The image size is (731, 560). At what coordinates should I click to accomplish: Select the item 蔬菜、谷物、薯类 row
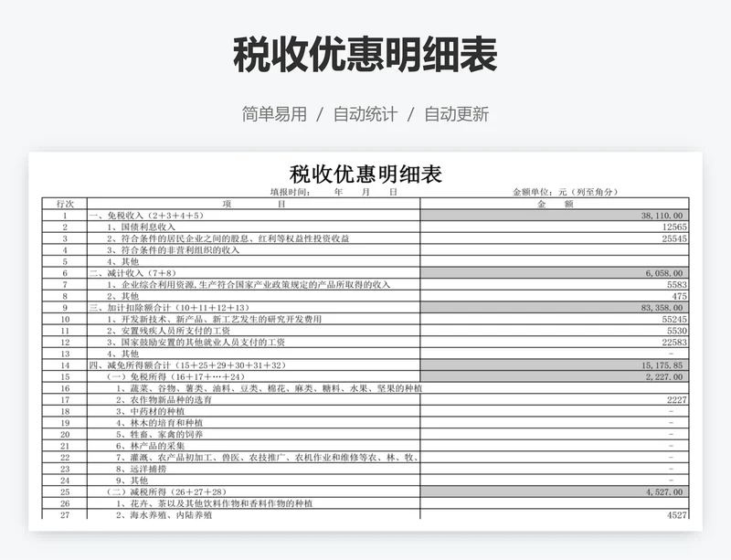tap(254, 388)
